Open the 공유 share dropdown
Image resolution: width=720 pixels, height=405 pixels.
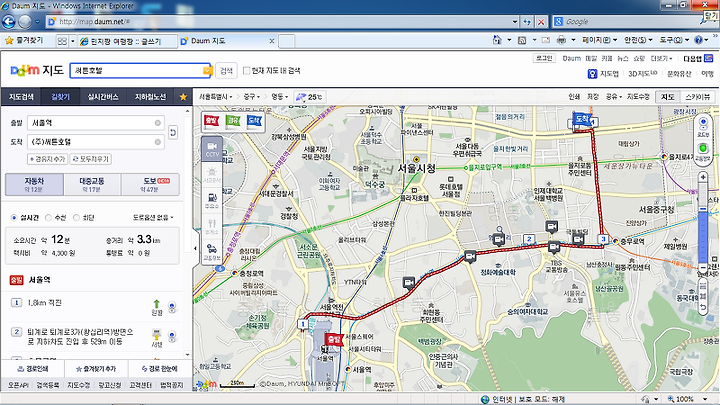pyautogui.click(x=613, y=97)
